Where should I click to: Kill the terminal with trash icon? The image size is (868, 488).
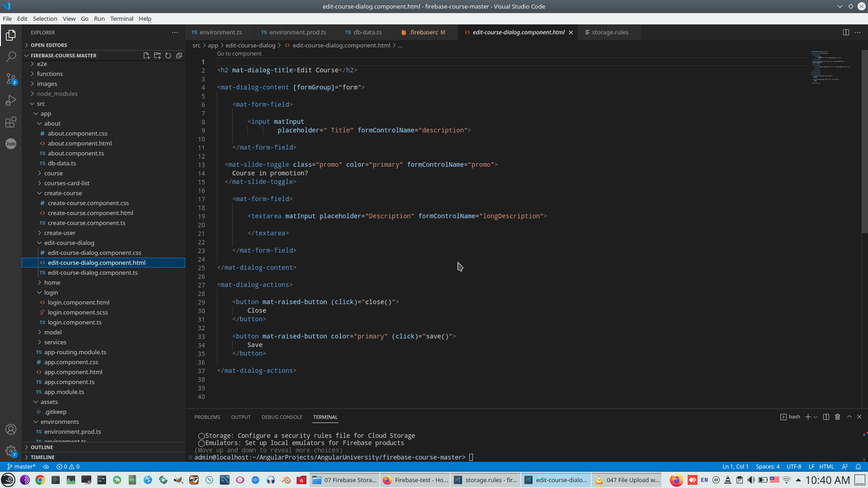coord(837,417)
